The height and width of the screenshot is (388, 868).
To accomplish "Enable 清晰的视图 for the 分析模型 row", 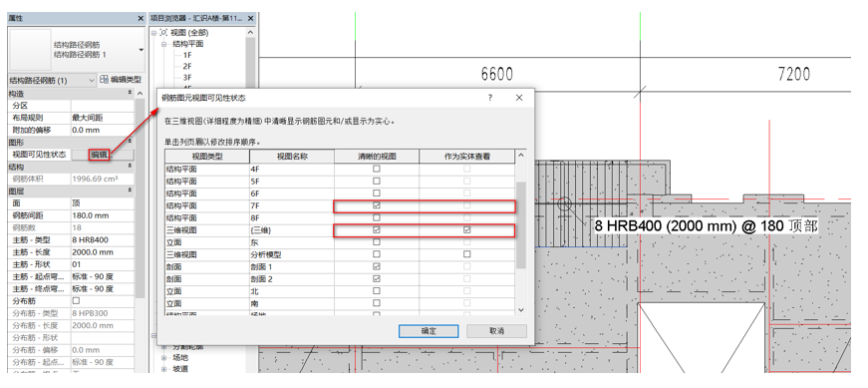I will tap(377, 254).
